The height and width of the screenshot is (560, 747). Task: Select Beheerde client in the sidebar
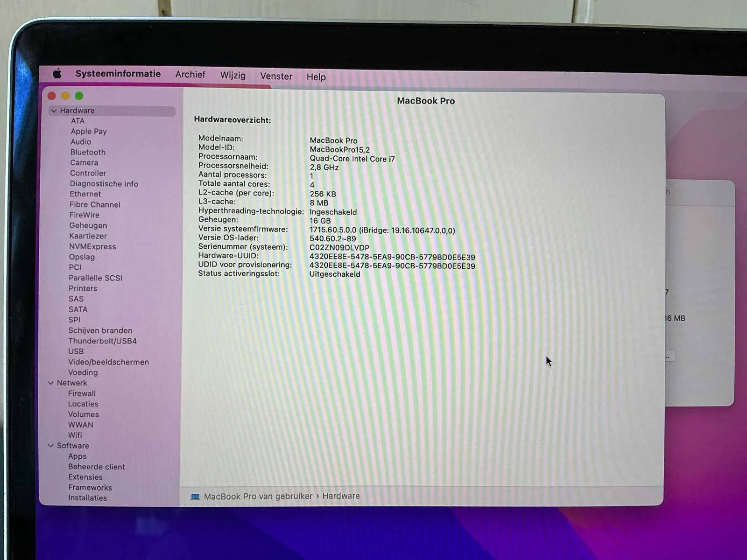pos(97,467)
